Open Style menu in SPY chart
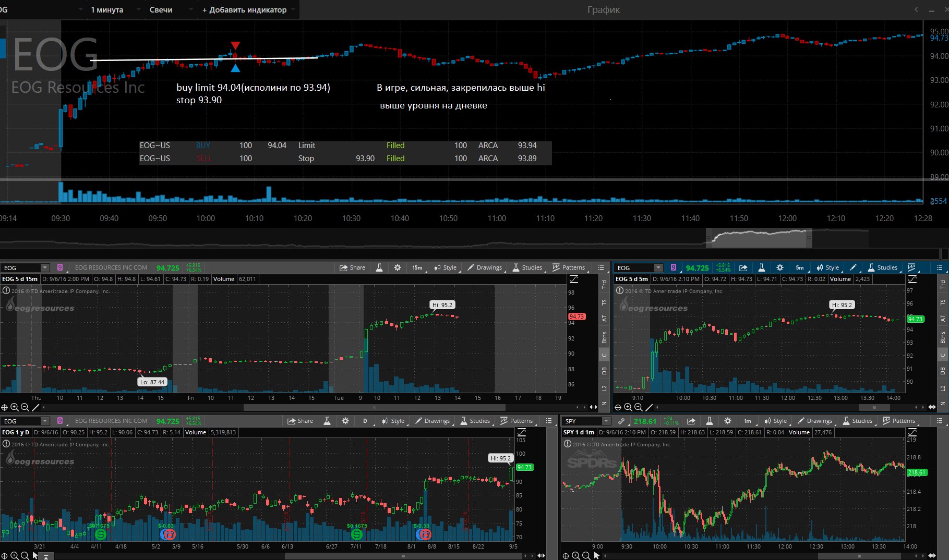 (x=775, y=421)
